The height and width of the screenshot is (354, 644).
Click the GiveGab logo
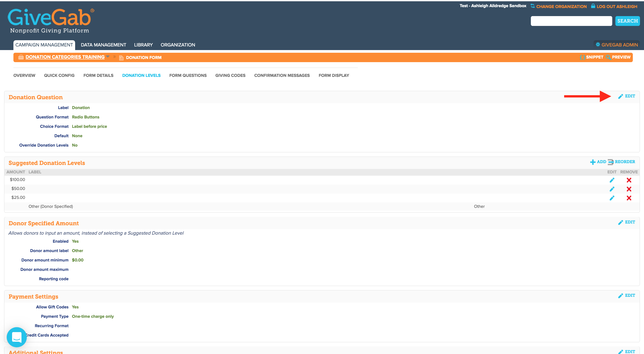tap(51, 21)
